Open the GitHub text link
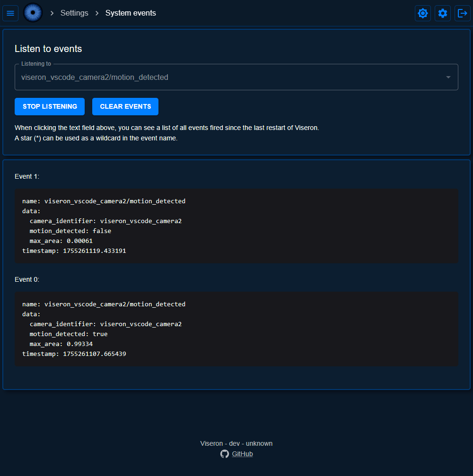The height and width of the screenshot is (476, 473). [242, 454]
